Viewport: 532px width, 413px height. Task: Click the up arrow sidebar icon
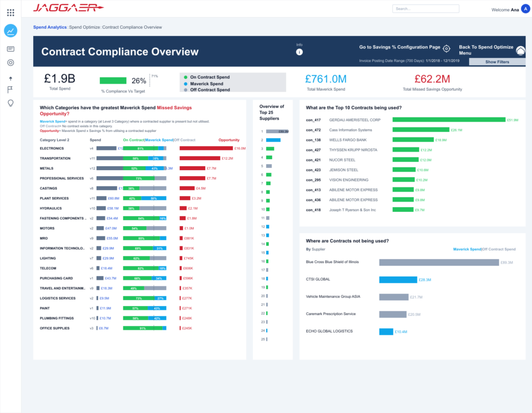(10, 78)
